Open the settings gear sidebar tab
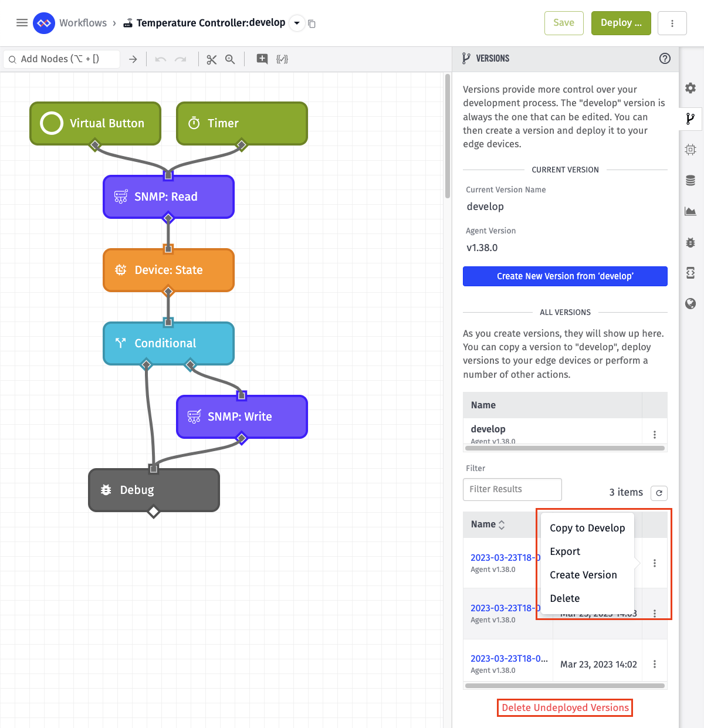The height and width of the screenshot is (728, 704). (x=691, y=88)
